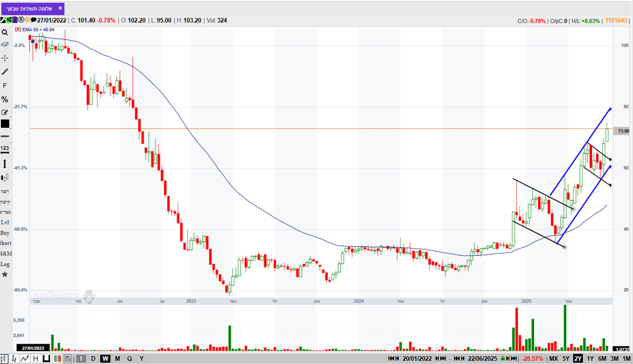The width and height of the screenshot is (633, 364).
Task: Set time range to 3M
Action: click(614, 358)
